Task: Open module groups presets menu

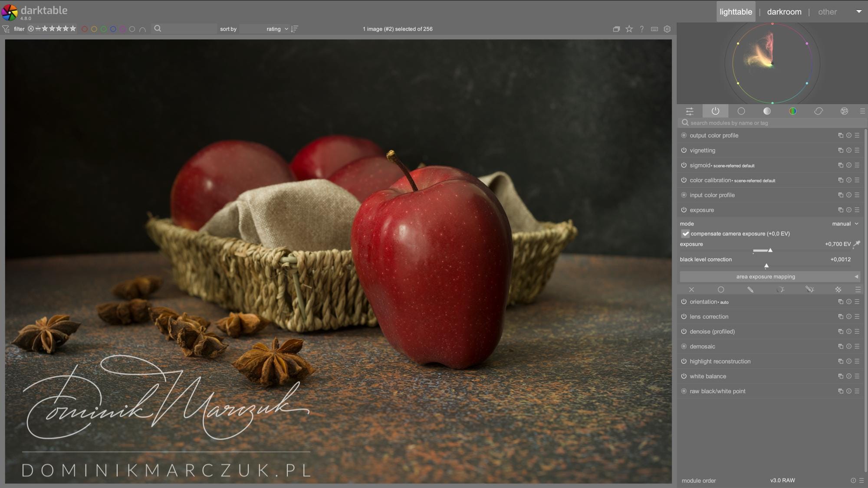Action: [x=862, y=111]
